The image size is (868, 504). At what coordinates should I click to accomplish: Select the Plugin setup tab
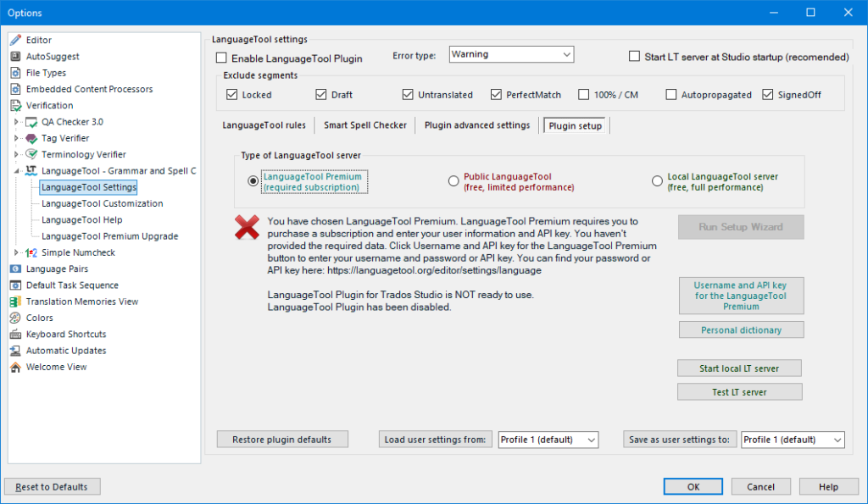tap(576, 125)
